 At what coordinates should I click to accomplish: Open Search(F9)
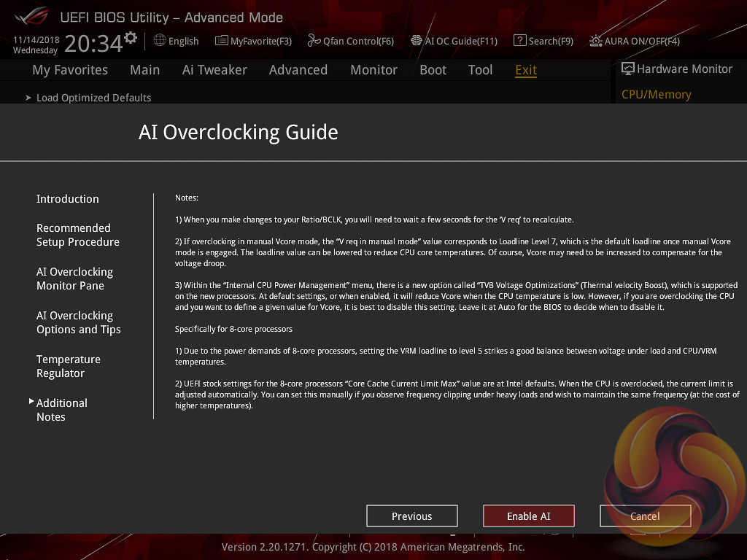tap(551, 41)
